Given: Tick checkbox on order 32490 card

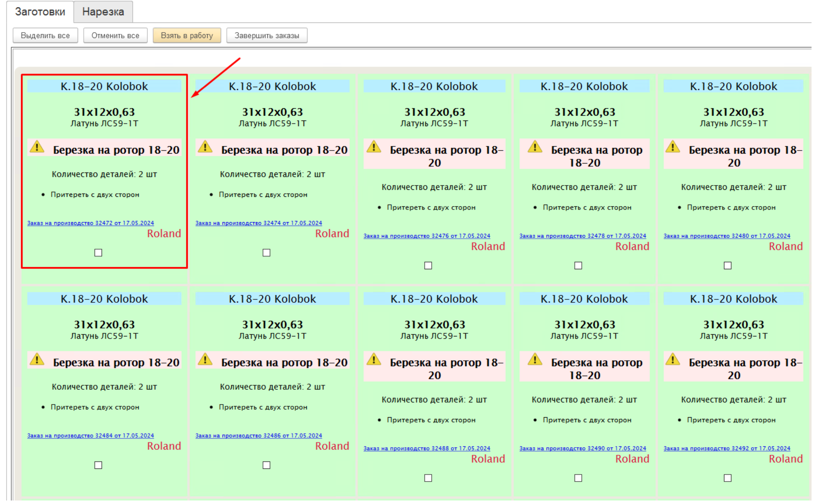Looking at the screenshot, I should pyautogui.click(x=578, y=478).
